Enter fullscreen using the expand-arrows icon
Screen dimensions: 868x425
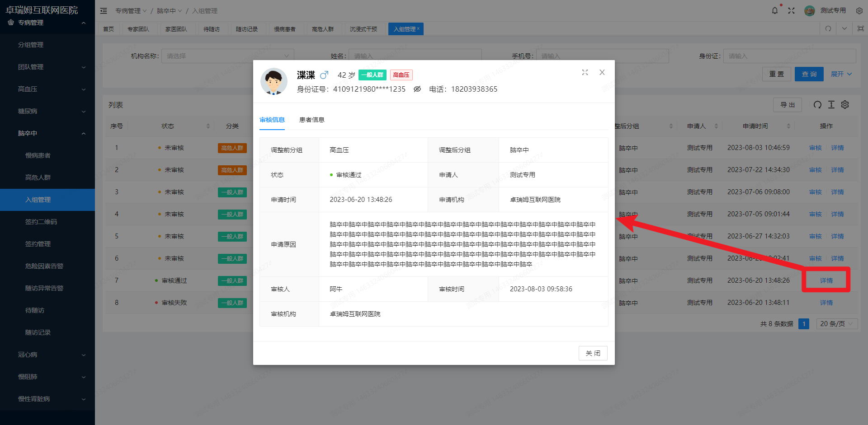point(792,10)
